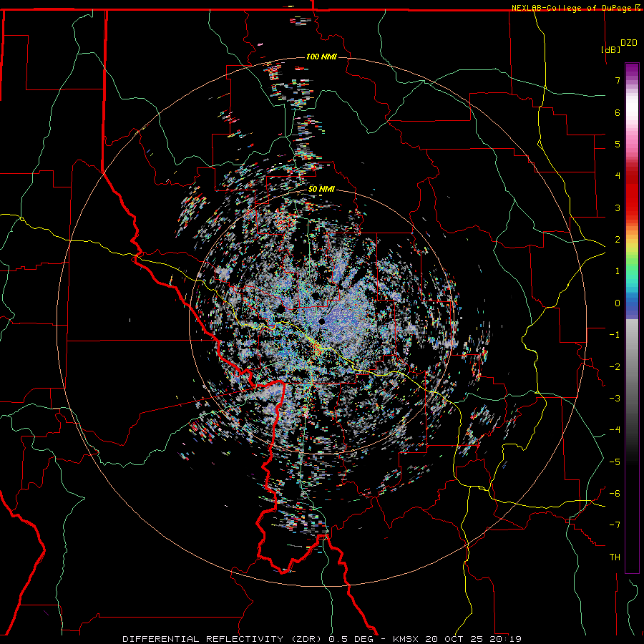Image resolution: width=644 pixels, height=644 pixels.
Task: Click the -7 value on the color scale
Action: coord(615,525)
